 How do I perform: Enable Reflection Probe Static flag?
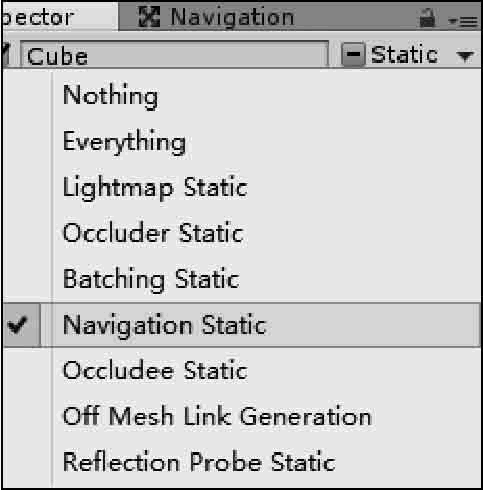point(242,462)
